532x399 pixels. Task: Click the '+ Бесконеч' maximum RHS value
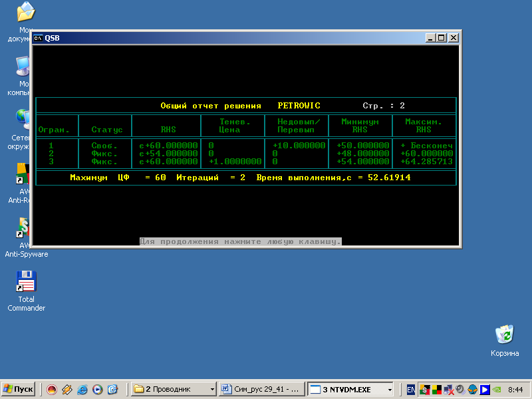click(x=426, y=146)
